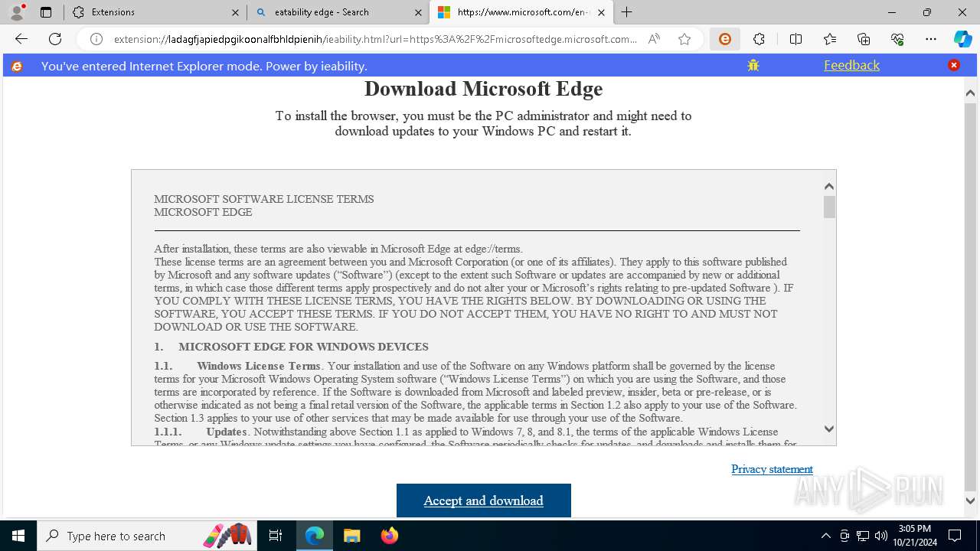Open Browser essentials heart icon
This screenshot has width=980, height=551.
pos(897,39)
